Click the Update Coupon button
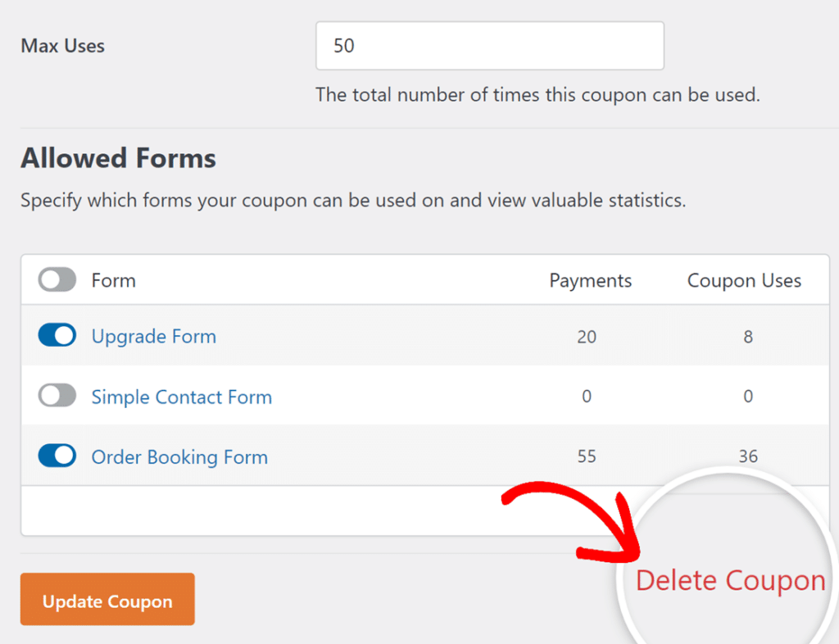Image resolution: width=839 pixels, height=644 pixels. [x=107, y=599]
